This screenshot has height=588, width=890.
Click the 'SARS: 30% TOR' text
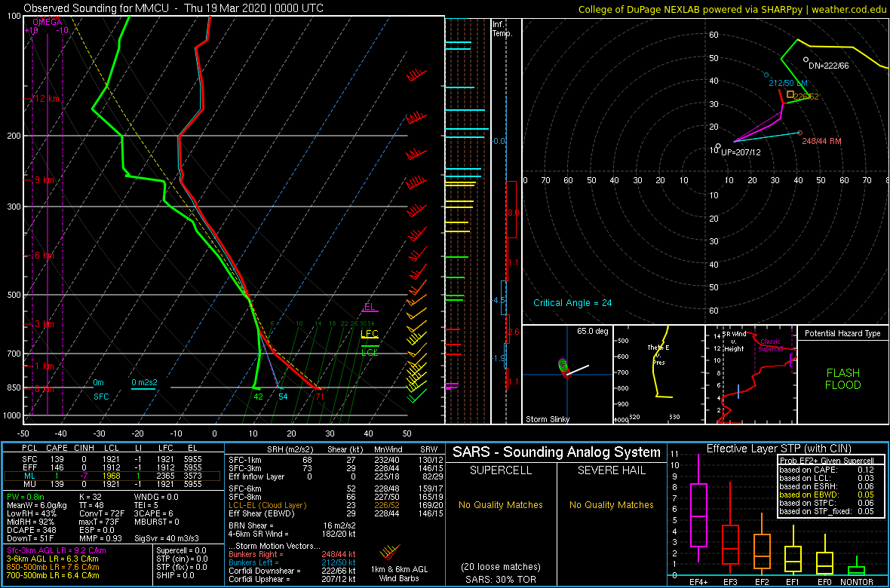tap(500, 578)
